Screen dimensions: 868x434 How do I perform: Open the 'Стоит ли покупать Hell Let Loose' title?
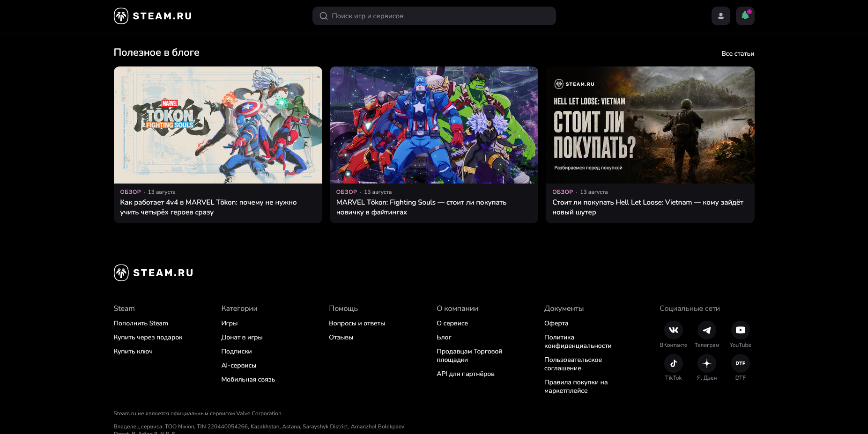648,207
